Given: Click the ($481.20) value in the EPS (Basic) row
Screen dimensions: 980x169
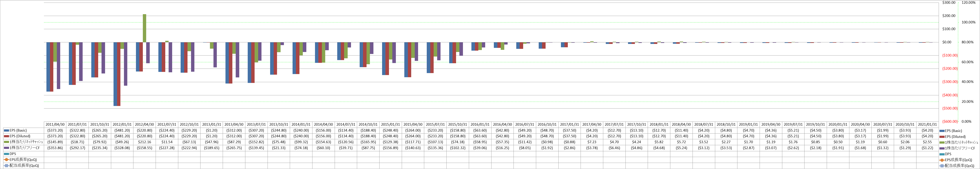Looking at the screenshot, I should 122,130.
